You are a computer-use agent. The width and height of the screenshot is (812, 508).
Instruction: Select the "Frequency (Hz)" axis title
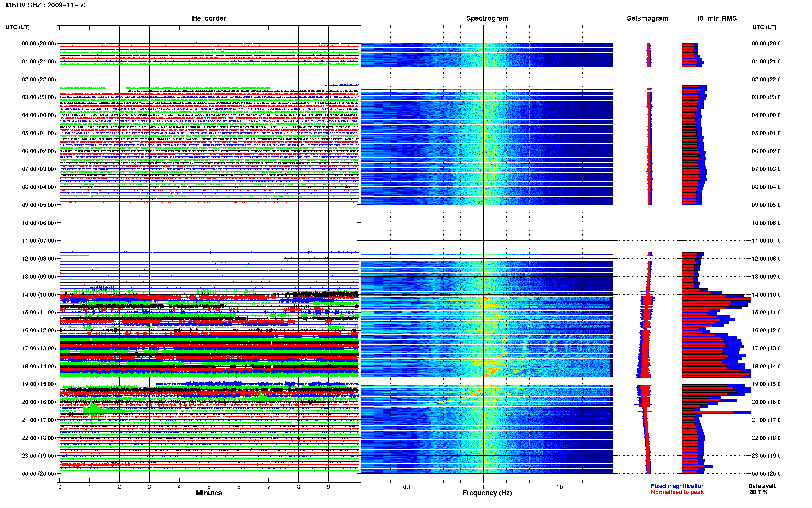[x=487, y=493]
